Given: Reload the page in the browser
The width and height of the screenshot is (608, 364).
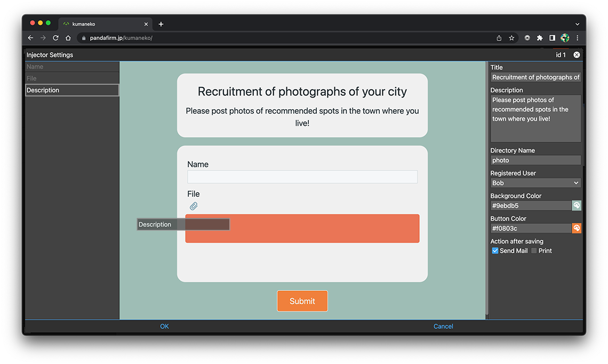Looking at the screenshot, I should click(55, 38).
